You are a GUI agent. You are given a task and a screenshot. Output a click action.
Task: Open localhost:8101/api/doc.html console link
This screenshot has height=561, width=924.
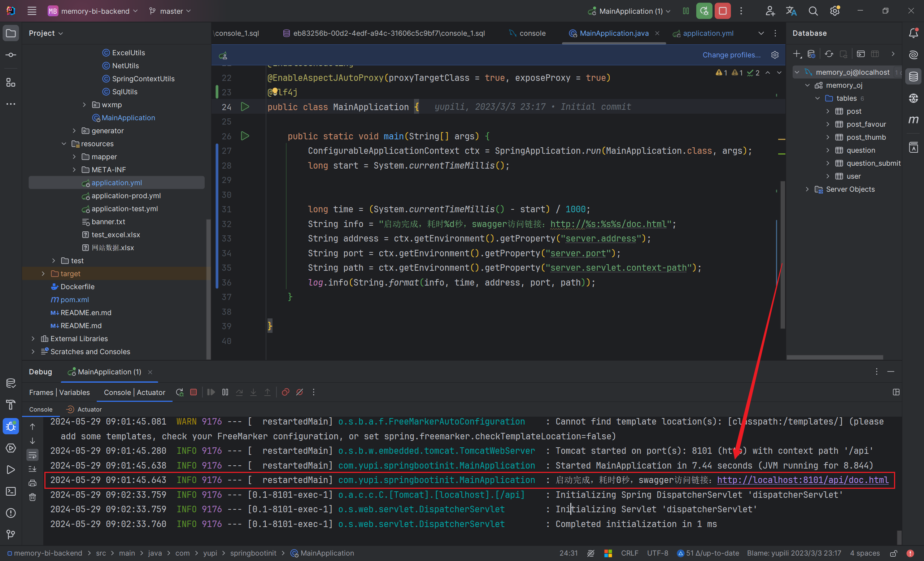(803, 480)
